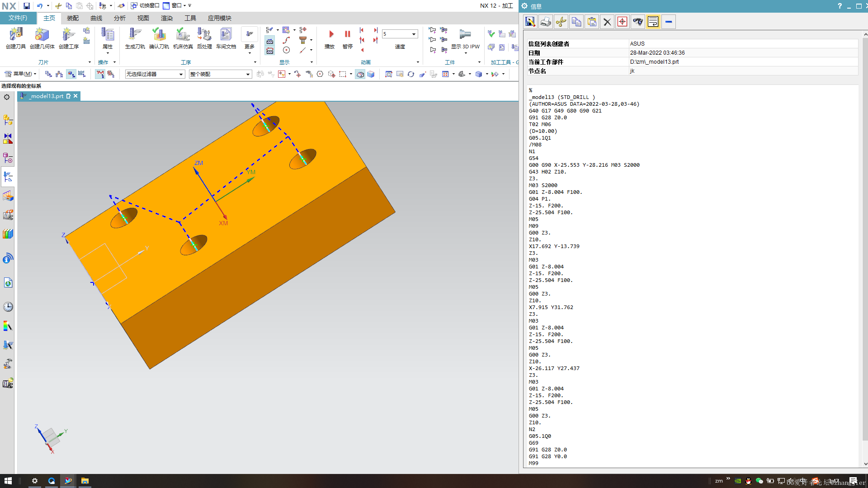Open the Assembly Navigator sidebar icon

(x=8, y=120)
